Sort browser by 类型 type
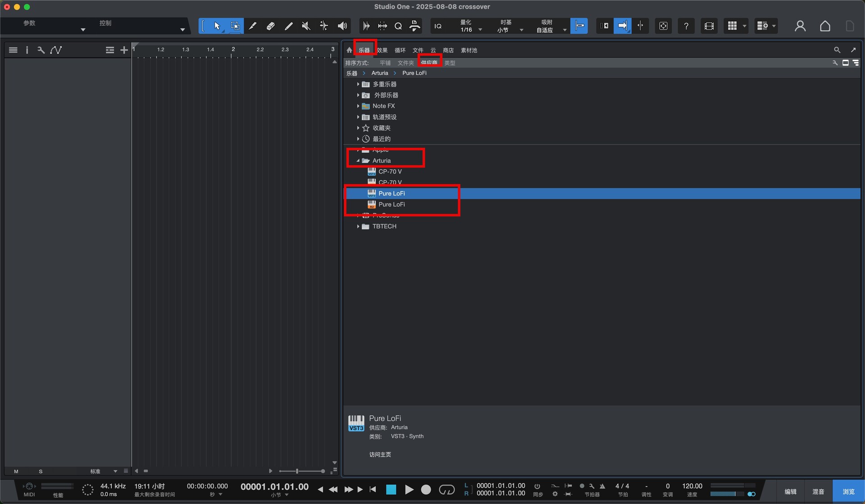 (450, 63)
